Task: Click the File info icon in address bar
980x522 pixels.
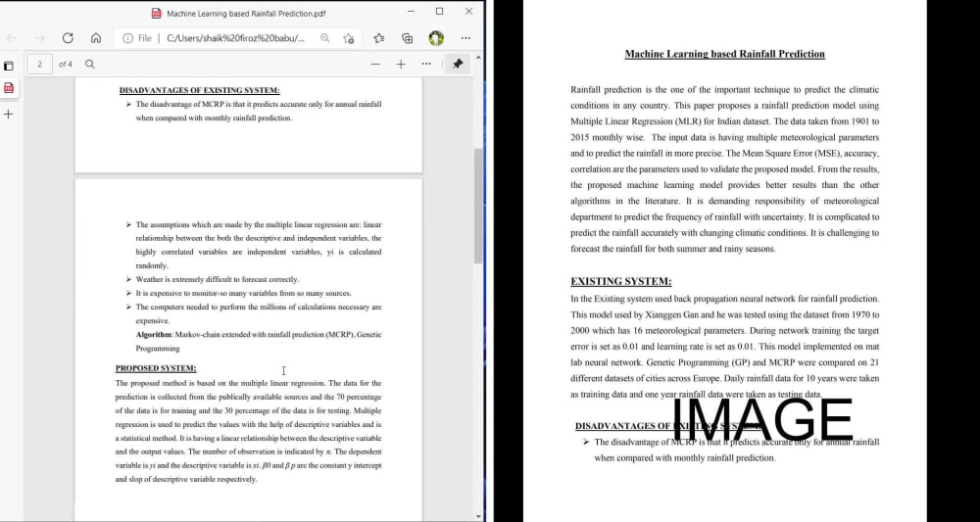Action: coord(127,38)
